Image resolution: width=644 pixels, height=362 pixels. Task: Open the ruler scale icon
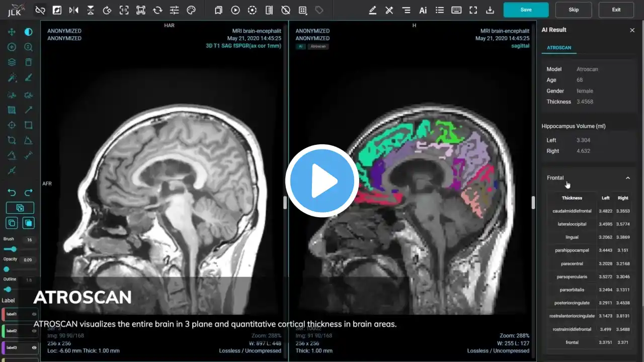(269, 10)
